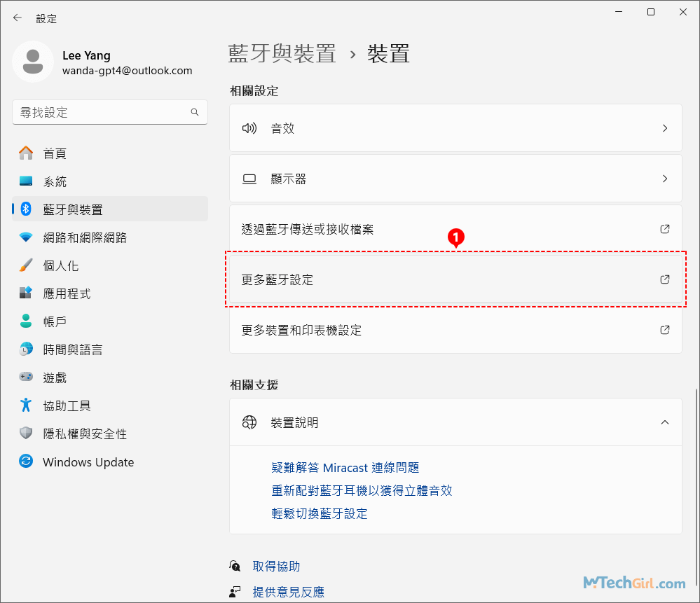
Task: Click the back arrow at the top left
Action: (x=17, y=18)
